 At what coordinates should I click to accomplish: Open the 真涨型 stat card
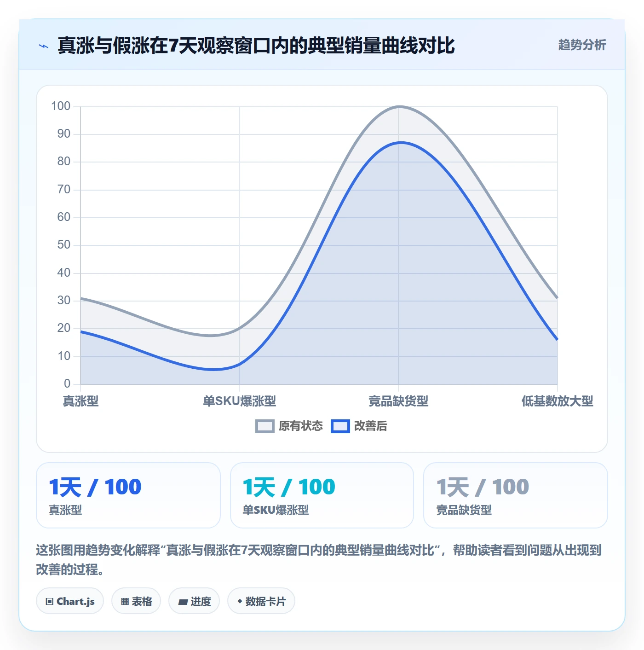coord(128,495)
